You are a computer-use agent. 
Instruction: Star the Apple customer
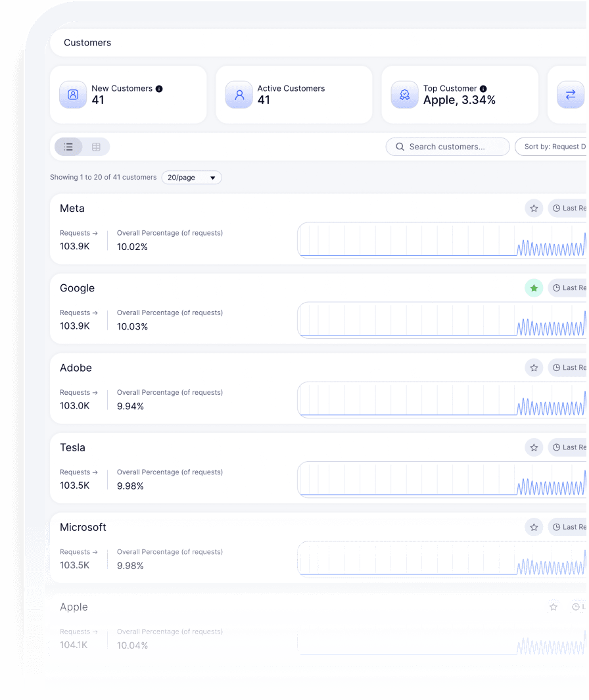[x=554, y=607]
